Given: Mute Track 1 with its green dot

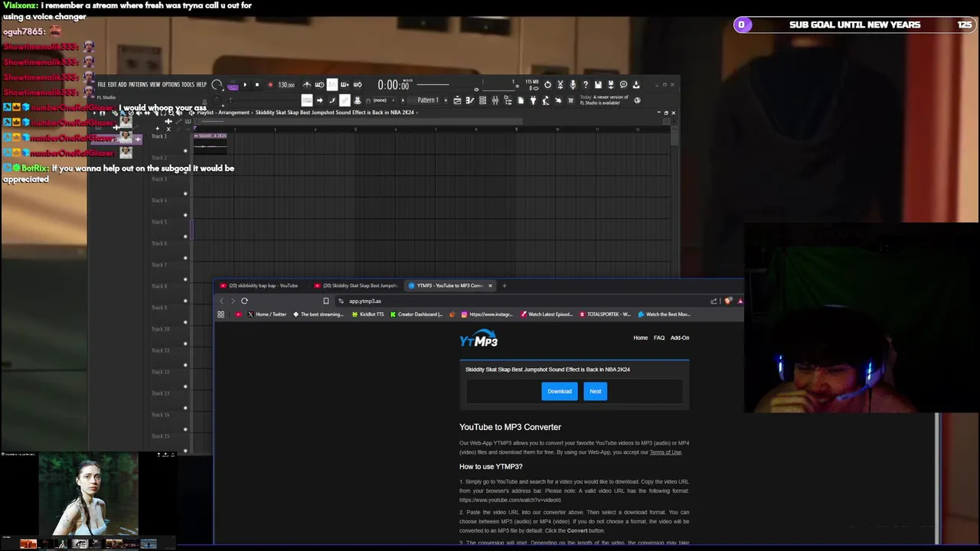Looking at the screenshot, I should pyautogui.click(x=185, y=151).
